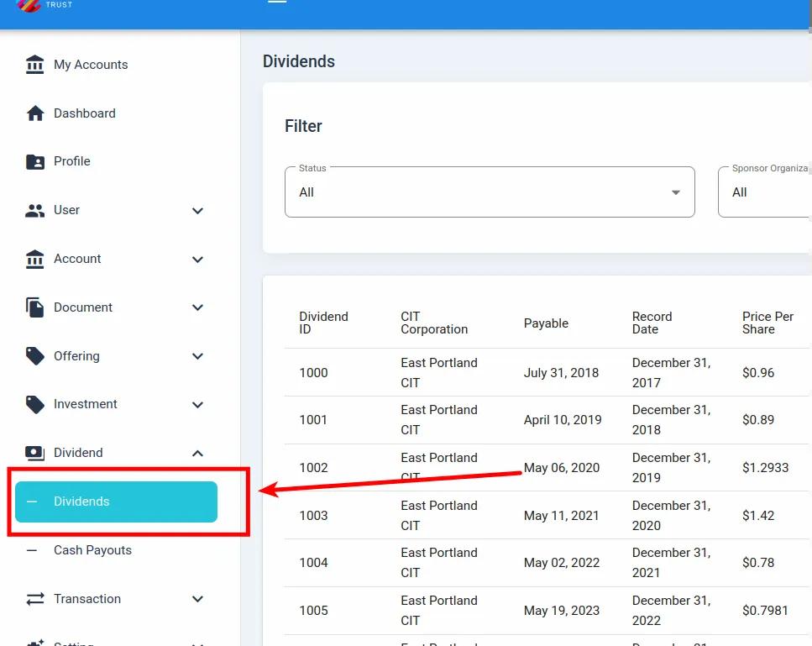Screen dimensions: 812x646
Task: Click the Dividend ID column header
Action: click(323, 323)
